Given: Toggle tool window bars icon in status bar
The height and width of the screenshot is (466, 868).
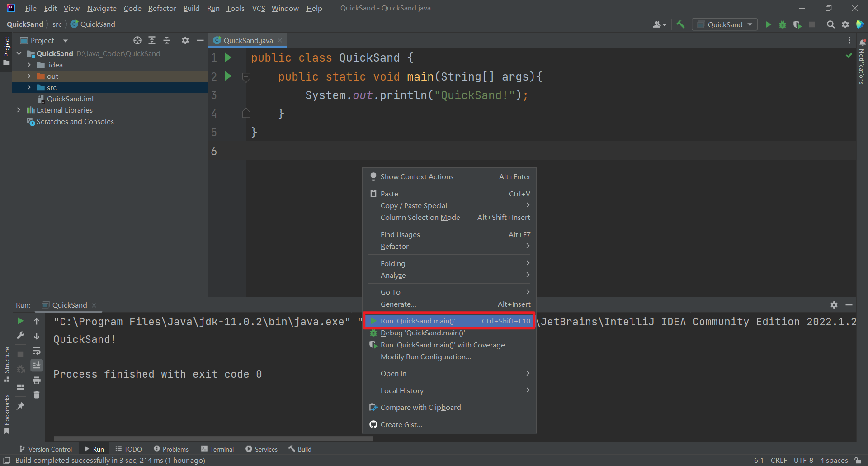Looking at the screenshot, I should tap(7, 460).
